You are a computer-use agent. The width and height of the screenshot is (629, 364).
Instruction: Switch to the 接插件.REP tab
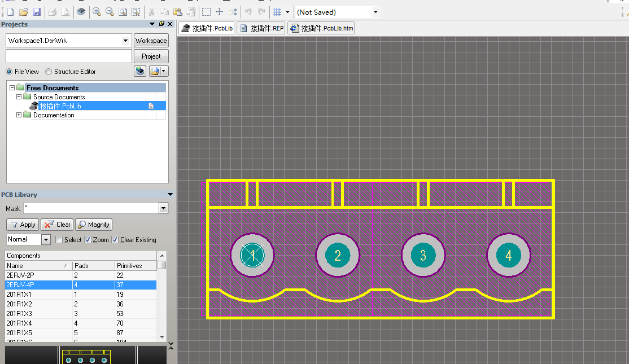tap(261, 28)
